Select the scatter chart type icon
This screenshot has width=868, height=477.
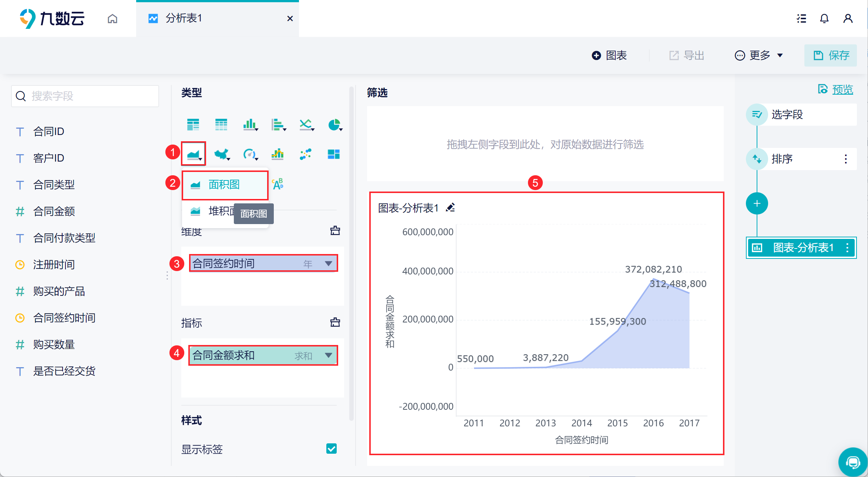[306, 154]
